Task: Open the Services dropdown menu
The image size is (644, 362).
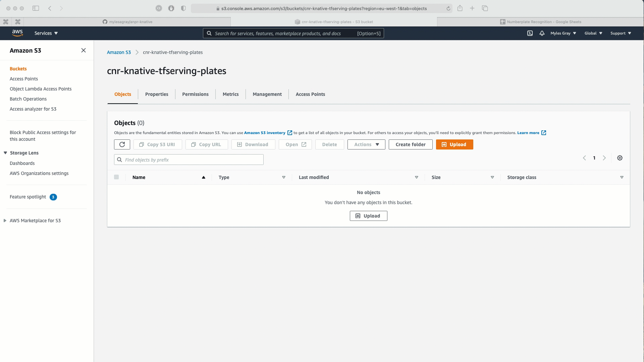Action: pos(46,33)
